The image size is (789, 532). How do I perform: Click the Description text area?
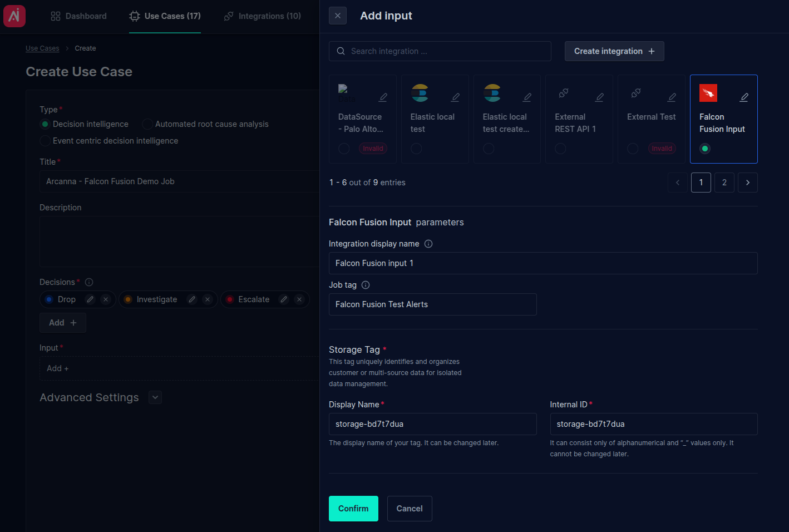[179, 242]
